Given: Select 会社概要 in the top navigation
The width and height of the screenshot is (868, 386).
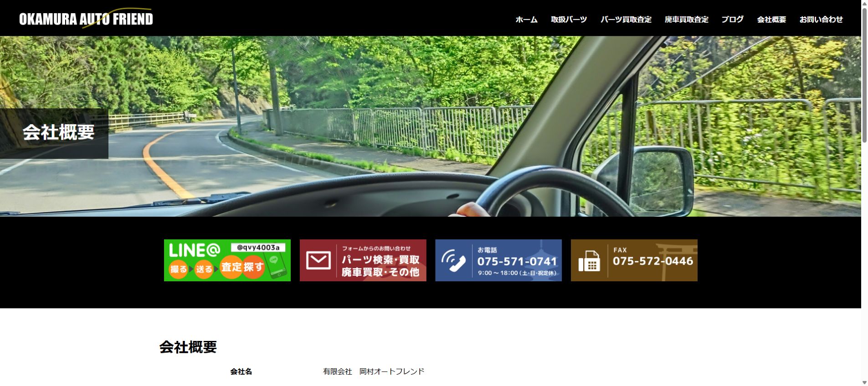Looking at the screenshot, I should [x=771, y=20].
